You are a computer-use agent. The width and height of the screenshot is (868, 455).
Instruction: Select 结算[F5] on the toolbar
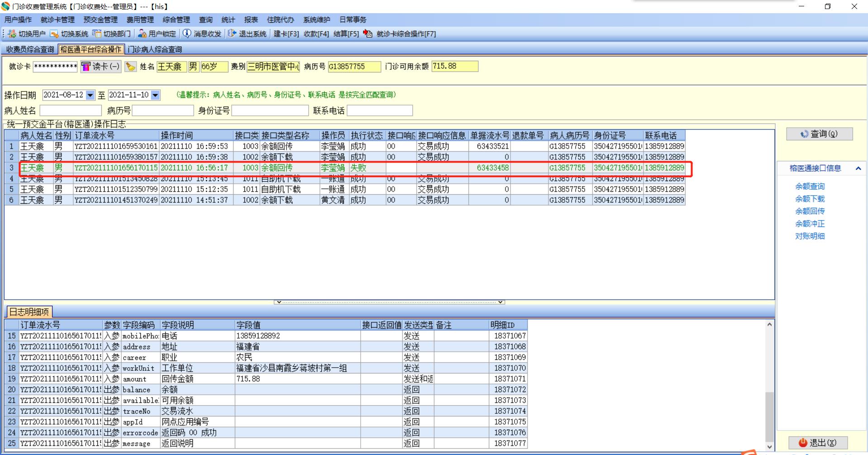coord(346,34)
